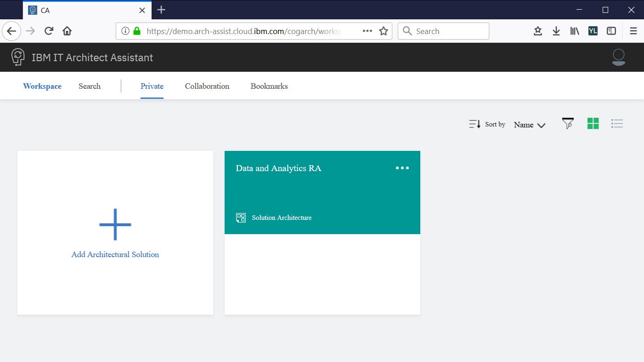The height and width of the screenshot is (362, 644).
Task: Open the Firefox hamburger menu
Action: pyautogui.click(x=633, y=31)
